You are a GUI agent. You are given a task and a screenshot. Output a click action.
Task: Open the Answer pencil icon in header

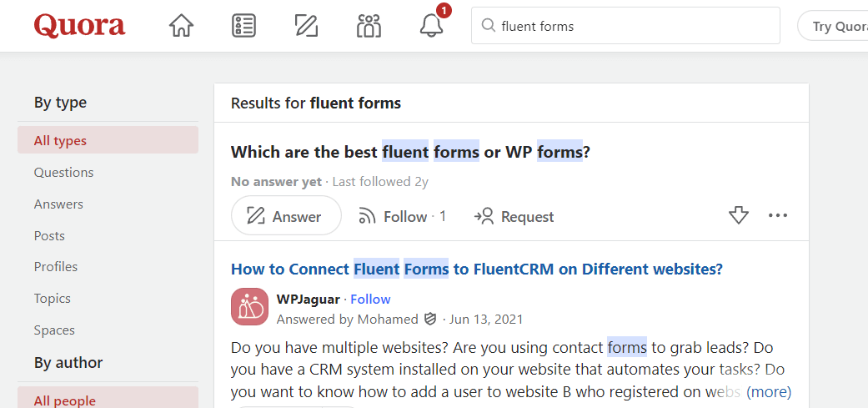coord(306,26)
